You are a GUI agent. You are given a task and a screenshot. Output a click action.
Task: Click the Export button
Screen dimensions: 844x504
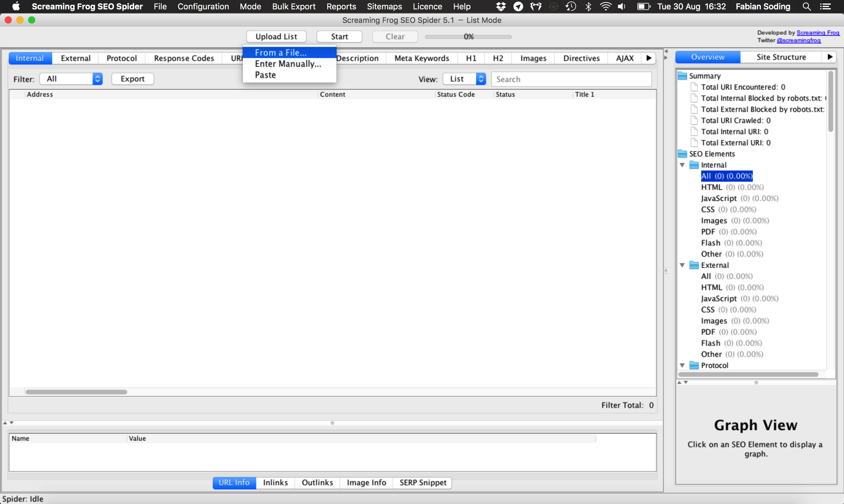tap(133, 79)
